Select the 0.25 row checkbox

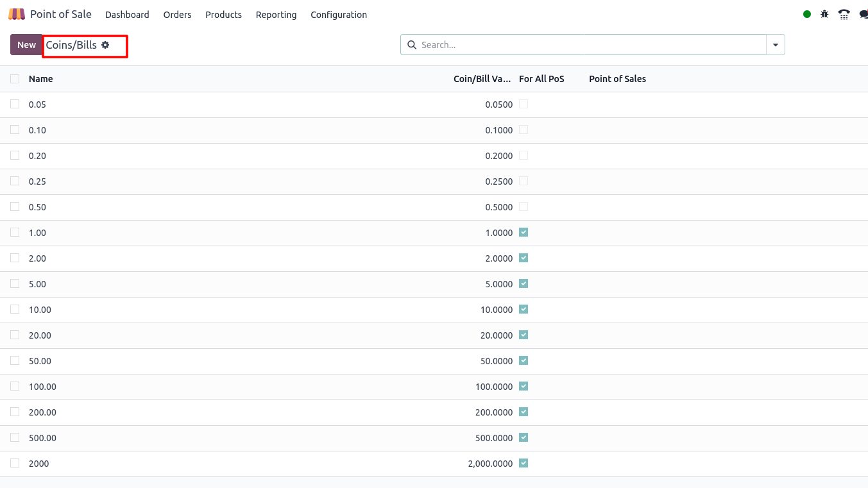[x=15, y=181]
